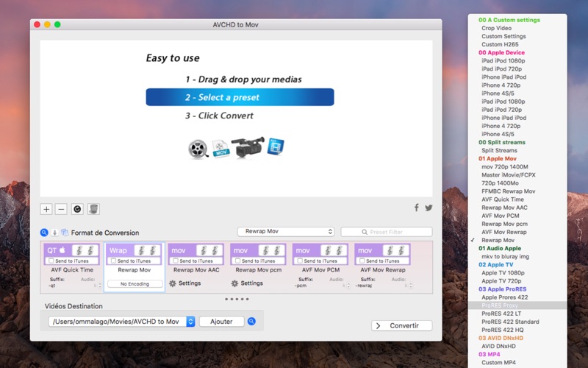Open the Facebook share icon
This screenshot has height=368, width=588.
click(416, 208)
